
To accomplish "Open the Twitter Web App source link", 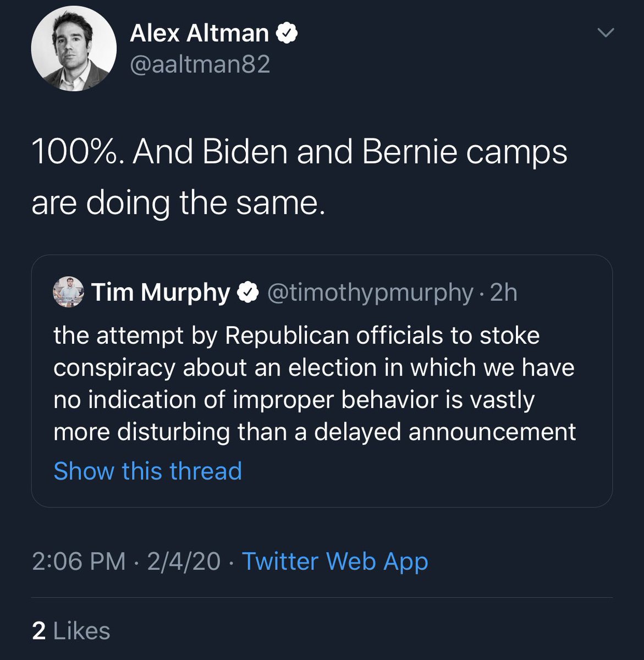I will click(335, 562).
